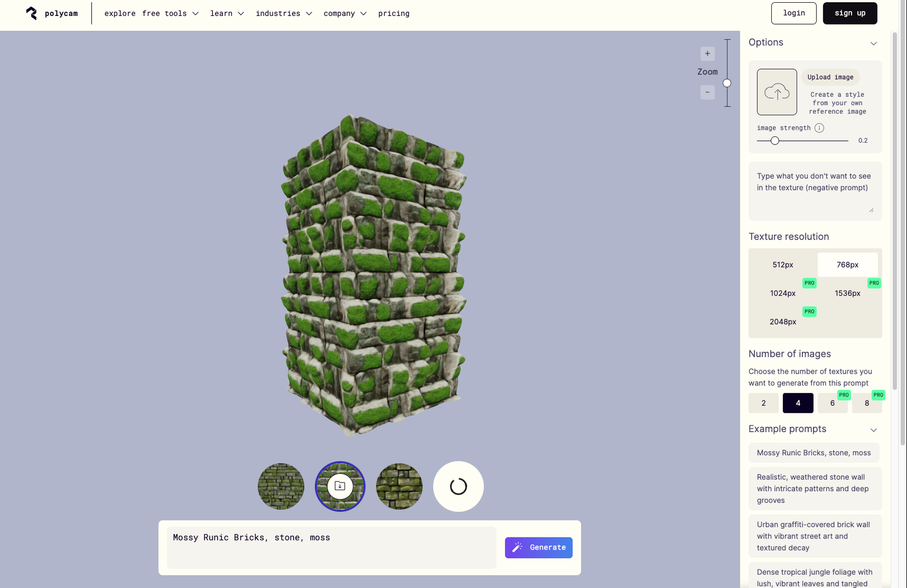Screen dimensions: 907x588
Task: Expand the company dropdown menu
Action: (x=345, y=13)
